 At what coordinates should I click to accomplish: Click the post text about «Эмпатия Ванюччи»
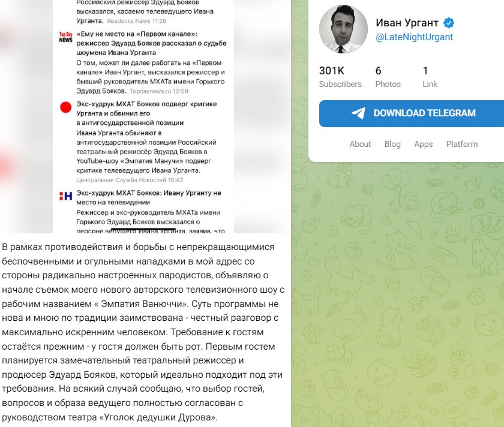pyautogui.click(x=143, y=332)
